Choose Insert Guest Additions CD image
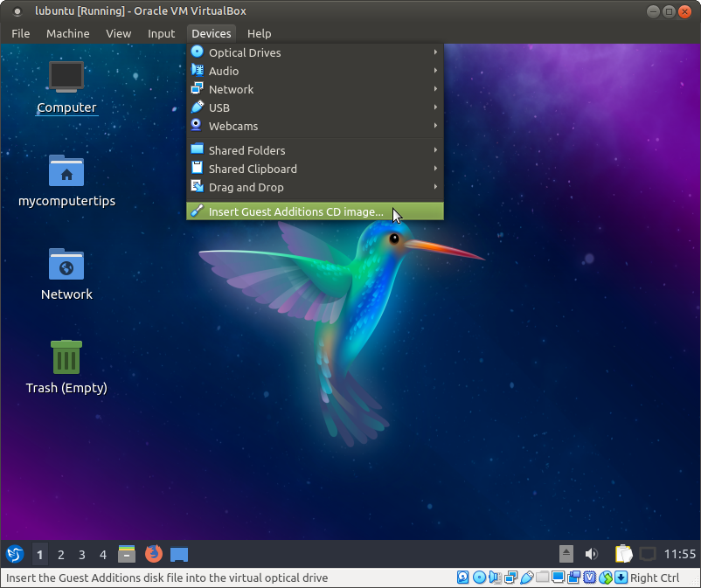Viewport: 701px width, 588px height. pyautogui.click(x=315, y=211)
